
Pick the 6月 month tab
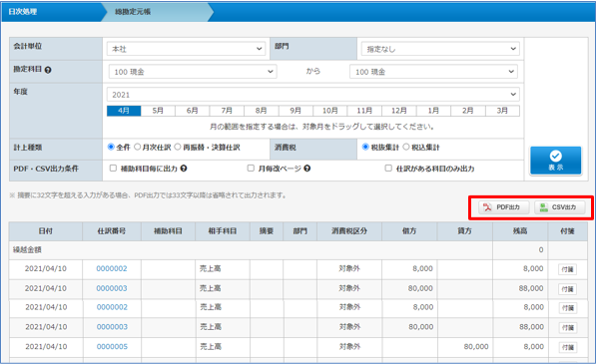(x=193, y=111)
